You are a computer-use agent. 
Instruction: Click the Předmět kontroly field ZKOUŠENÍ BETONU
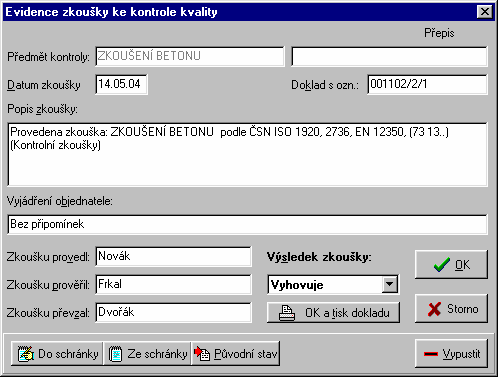click(190, 56)
